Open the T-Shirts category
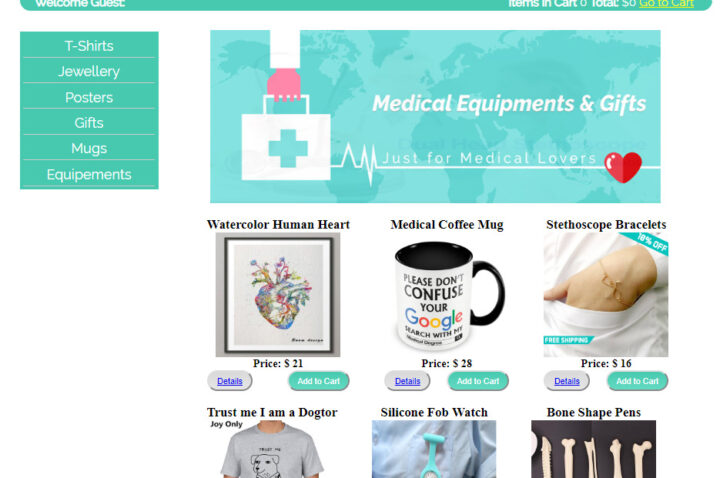Screen dimensions: 720x478 (x=89, y=45)
